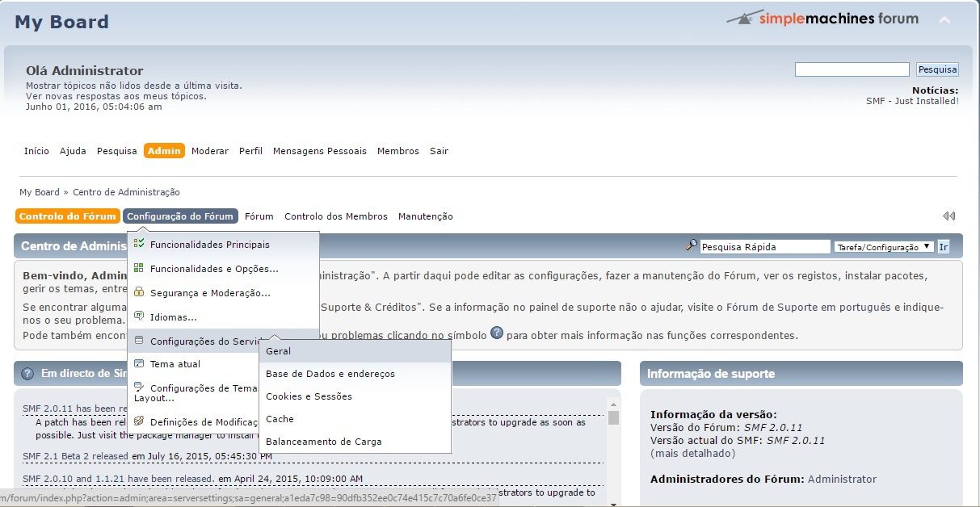Click SMF 2.0.10 and 1.1.21 released link

pos(118,478)
